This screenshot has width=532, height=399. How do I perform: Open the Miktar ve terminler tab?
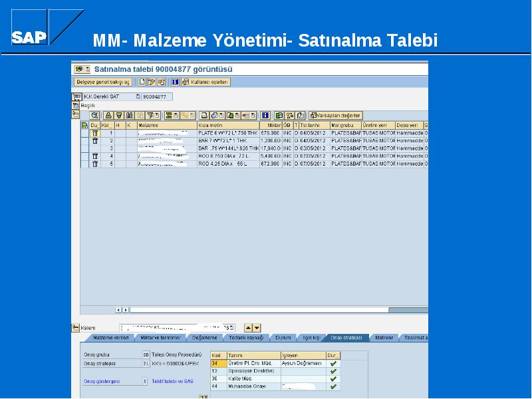pyautogui.click(x=160, y=338)
